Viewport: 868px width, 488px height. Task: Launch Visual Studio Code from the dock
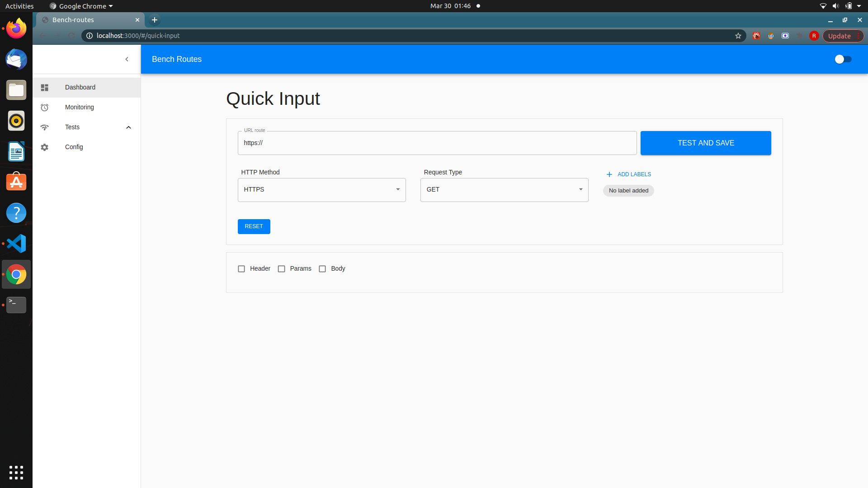tap(16, 244)
